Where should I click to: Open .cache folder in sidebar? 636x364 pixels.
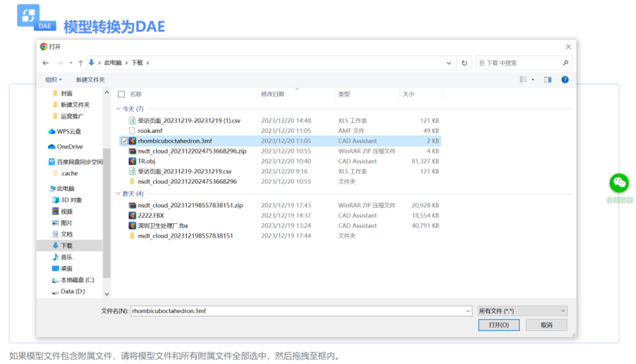coord(70,173)
